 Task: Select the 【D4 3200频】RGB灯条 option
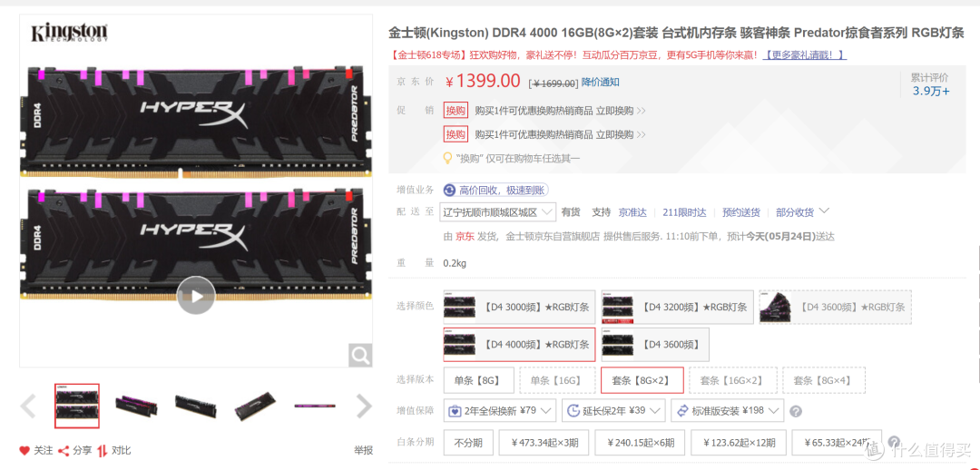[x=678, y=307]
